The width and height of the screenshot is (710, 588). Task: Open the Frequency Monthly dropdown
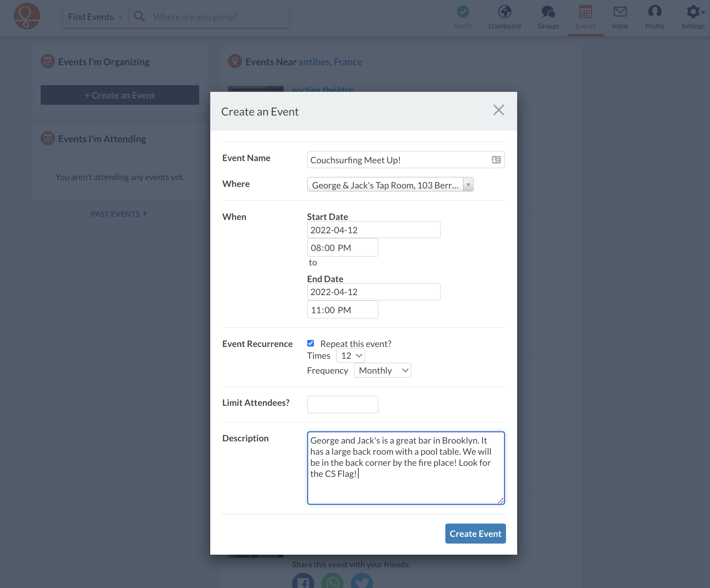[382, 370]
